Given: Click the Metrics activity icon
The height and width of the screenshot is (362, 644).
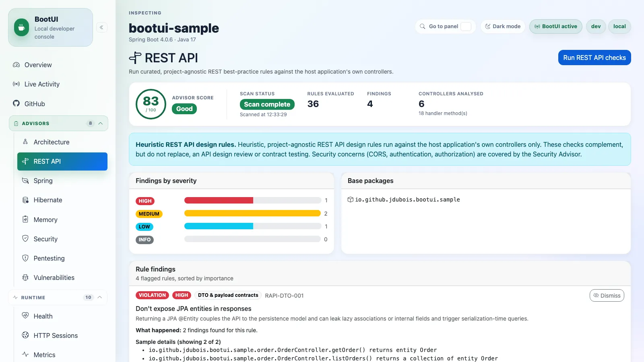Looking at the screenshot, I should [x=25, y=354].
